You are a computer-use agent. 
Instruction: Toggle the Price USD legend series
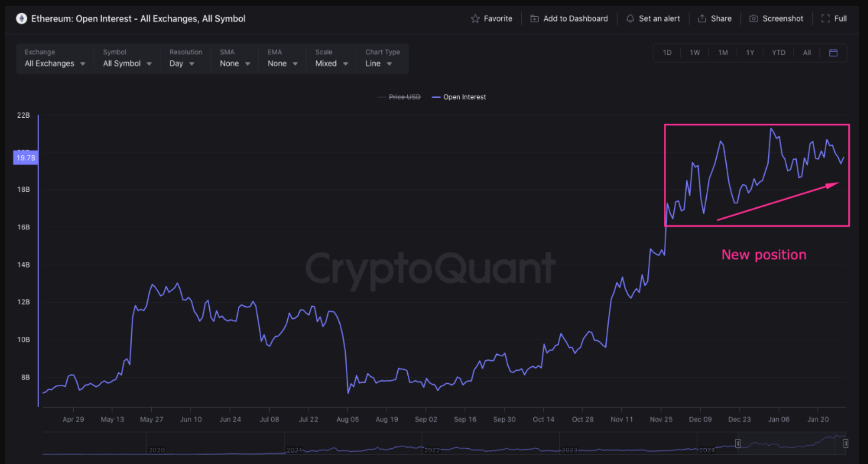click(x=399, y=97)
